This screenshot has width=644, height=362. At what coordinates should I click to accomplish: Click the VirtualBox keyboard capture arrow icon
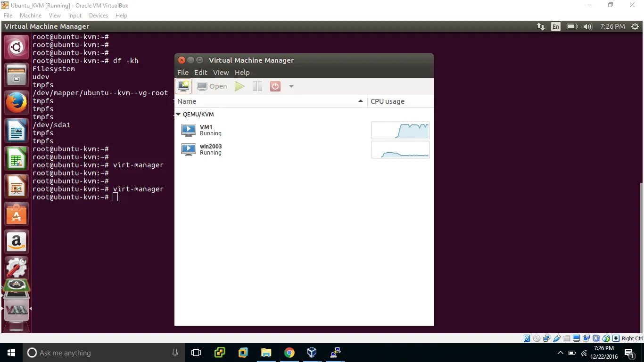coord(616,338)
